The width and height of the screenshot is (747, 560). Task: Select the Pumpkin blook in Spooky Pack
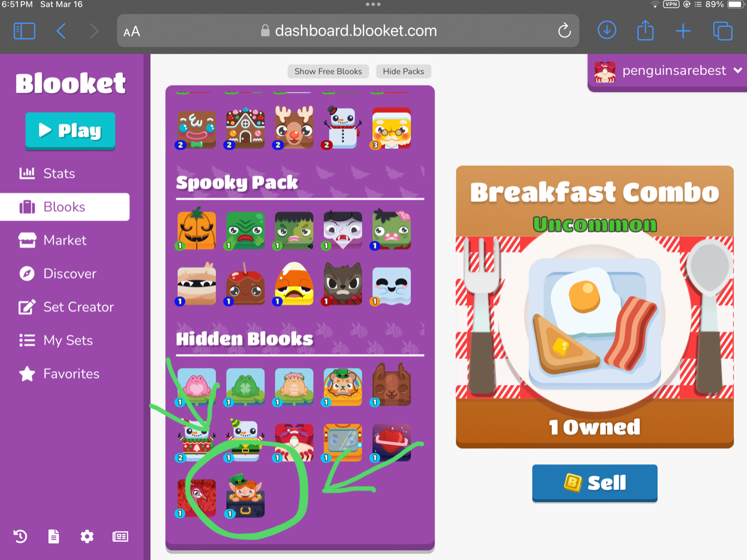pos(196,229)
